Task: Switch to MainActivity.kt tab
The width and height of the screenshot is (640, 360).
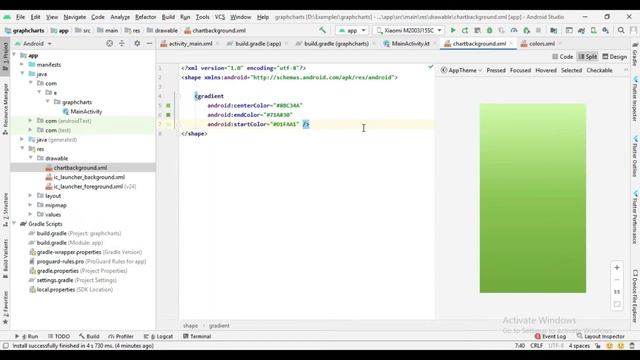Action: click(x=410, y=44)
